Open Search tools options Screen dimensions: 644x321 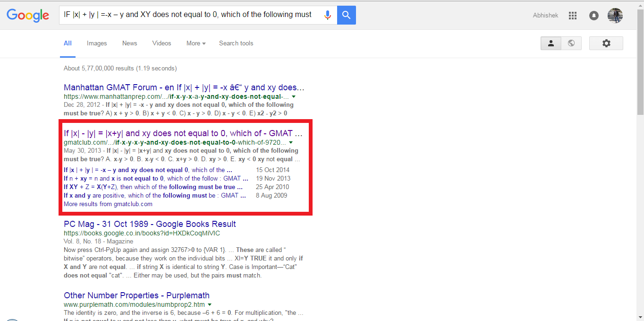point(236,43)
